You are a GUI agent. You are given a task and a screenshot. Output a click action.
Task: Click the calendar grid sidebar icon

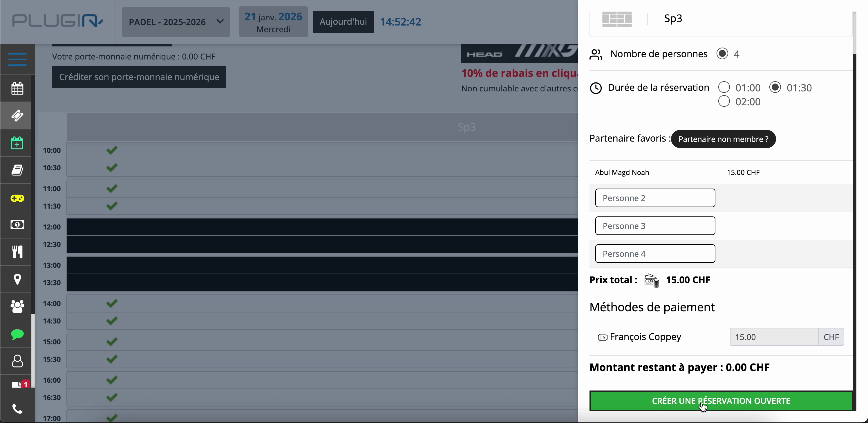tap(17, 88)
